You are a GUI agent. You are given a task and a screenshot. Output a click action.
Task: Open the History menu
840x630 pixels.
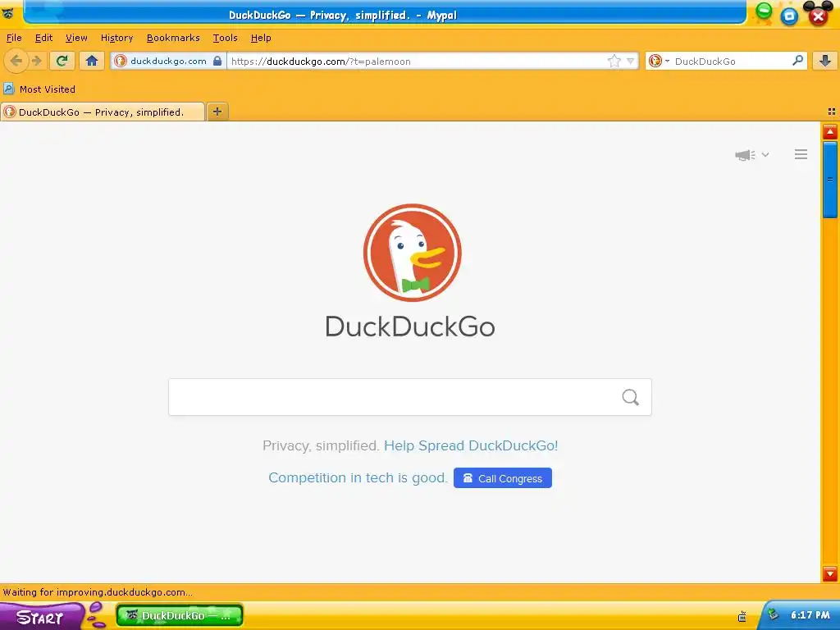coord(116,38)
